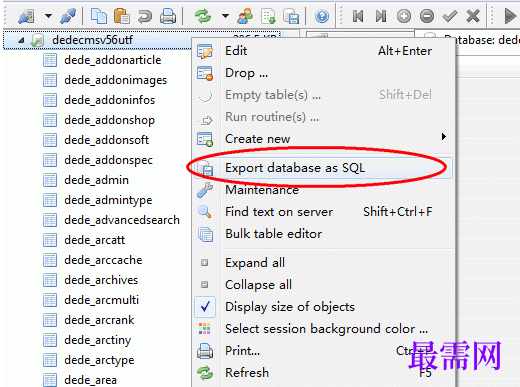Image resolution: width=520 pixels, height=387 pixels.
Task: Select the dede_arctype table
Action: (x=99, y=360)
